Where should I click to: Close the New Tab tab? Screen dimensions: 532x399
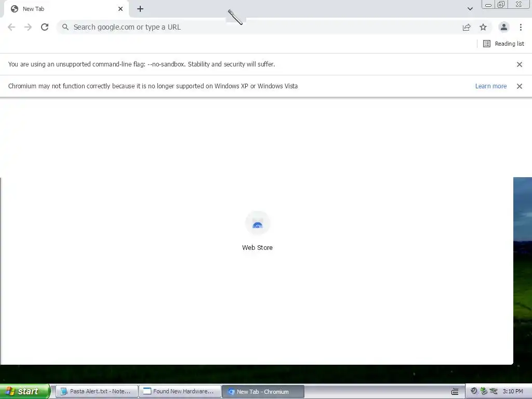(x=121, y=9)
